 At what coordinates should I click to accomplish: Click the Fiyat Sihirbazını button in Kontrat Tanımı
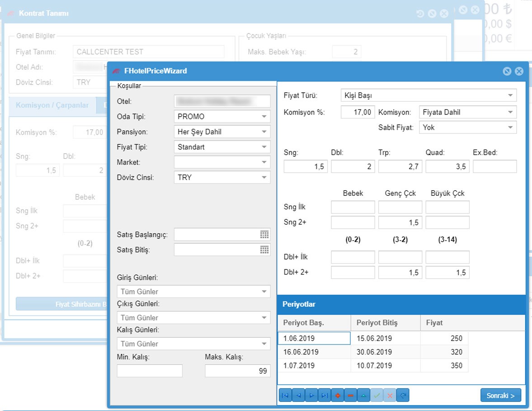tap(61, 304)
